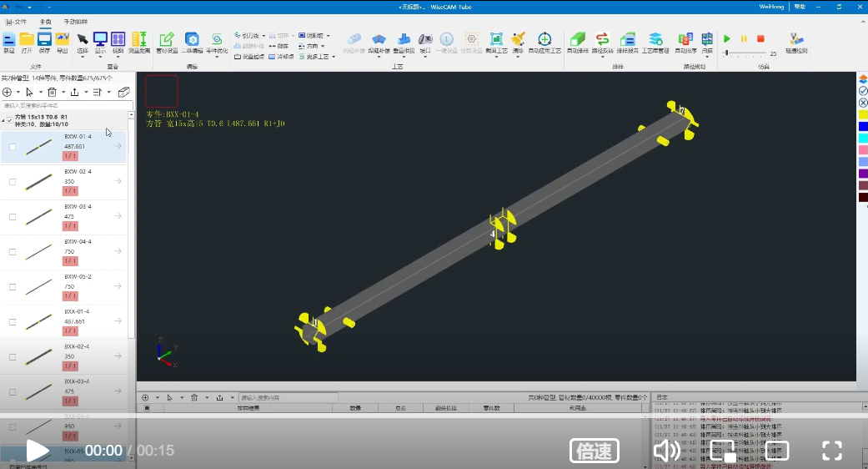
Task: Open the 管材设置 tube settings tool
Action: [x=167, y=42]
